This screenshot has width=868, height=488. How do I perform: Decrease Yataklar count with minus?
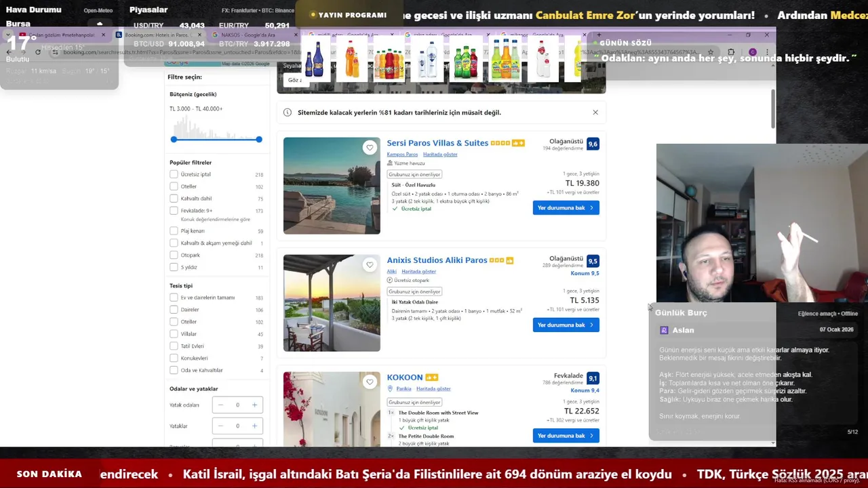tap(220, 426)
